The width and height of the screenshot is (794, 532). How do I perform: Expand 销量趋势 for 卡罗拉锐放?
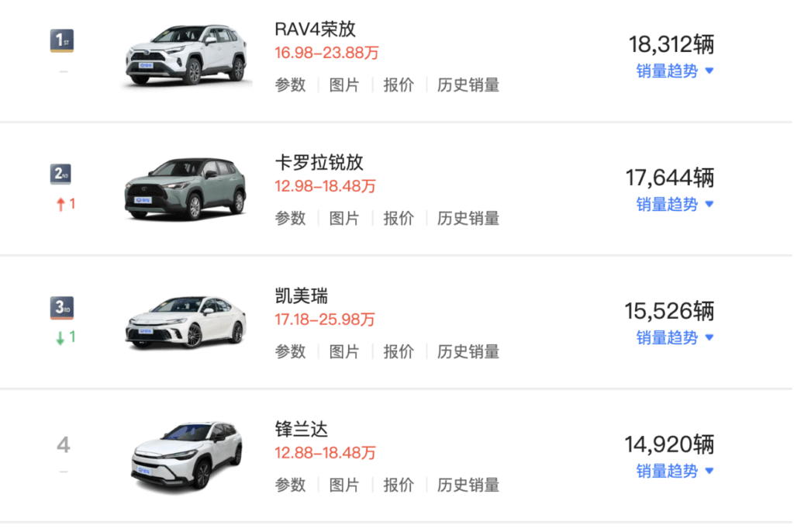click(674, 205)
